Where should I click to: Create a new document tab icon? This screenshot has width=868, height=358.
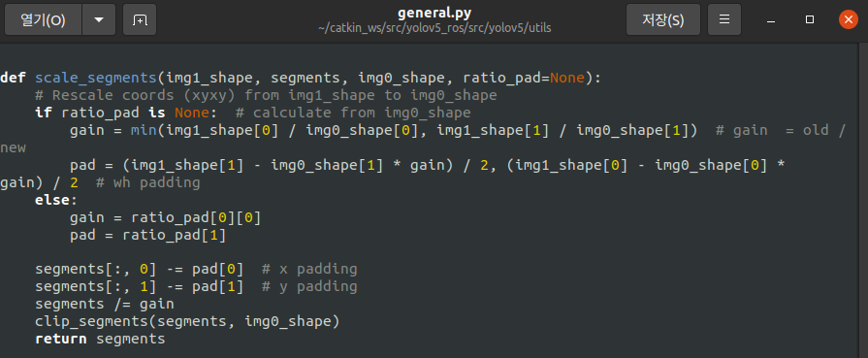[140, 20]
